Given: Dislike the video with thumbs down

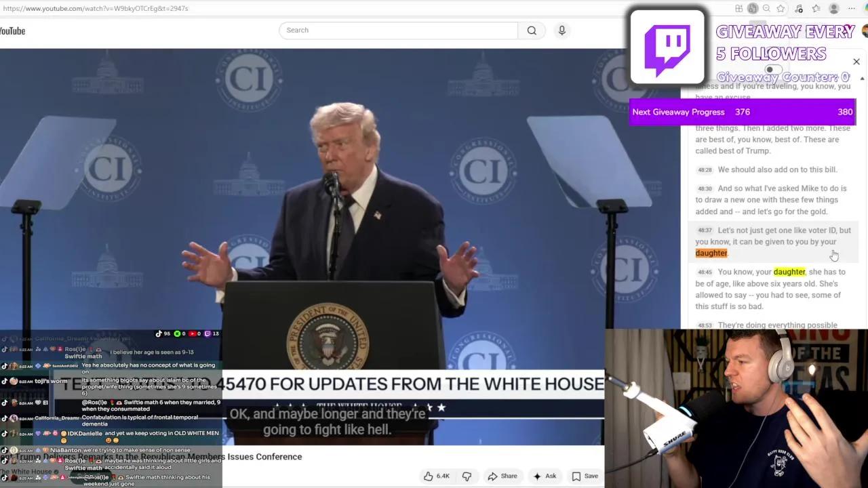Looking at the screenshot, I should tap(467, 476).
